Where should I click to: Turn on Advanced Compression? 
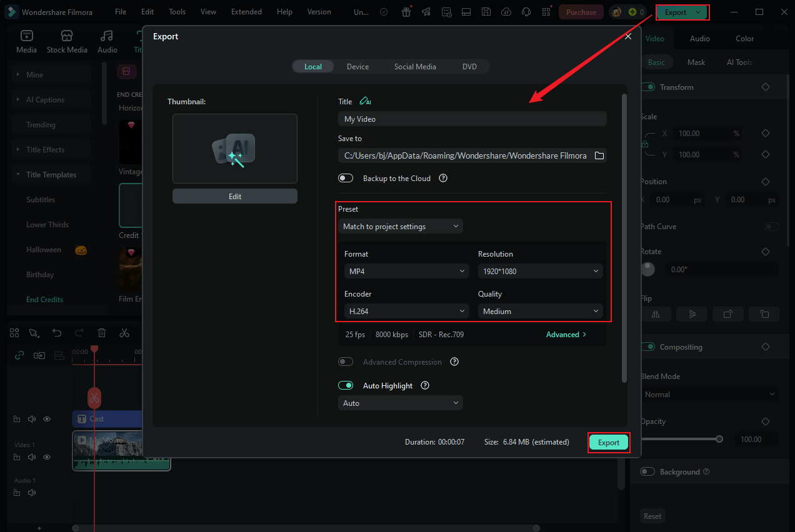tap(346, 362)
